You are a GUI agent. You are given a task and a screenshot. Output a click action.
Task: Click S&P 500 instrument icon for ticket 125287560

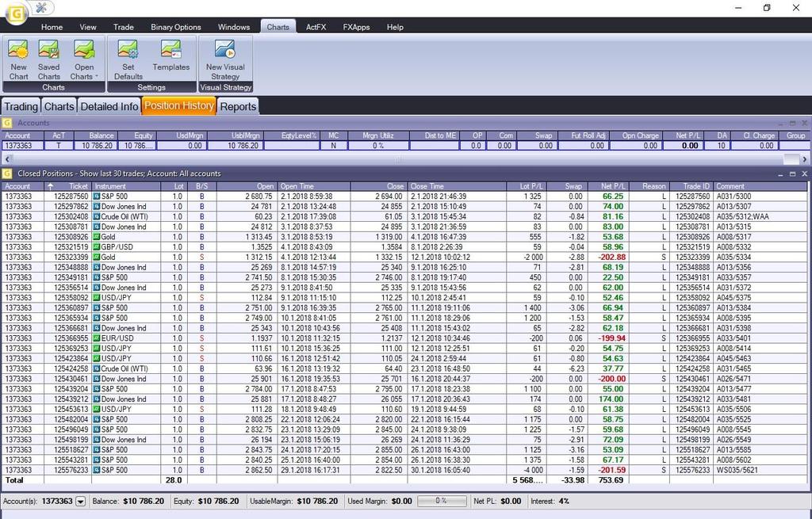pyautogui.click(x=96, y=197)
